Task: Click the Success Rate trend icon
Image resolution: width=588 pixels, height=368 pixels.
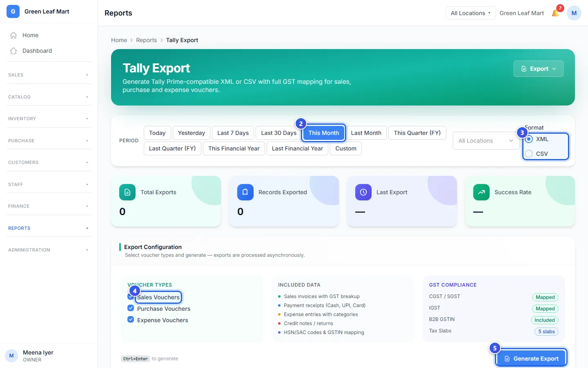Action: pyautogui.click(x=481, y=192)
